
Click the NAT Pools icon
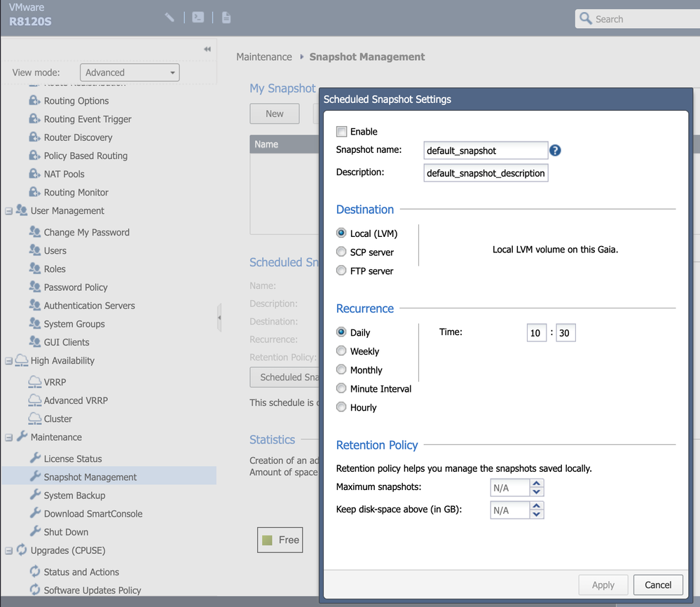click(x=34, y=174)
